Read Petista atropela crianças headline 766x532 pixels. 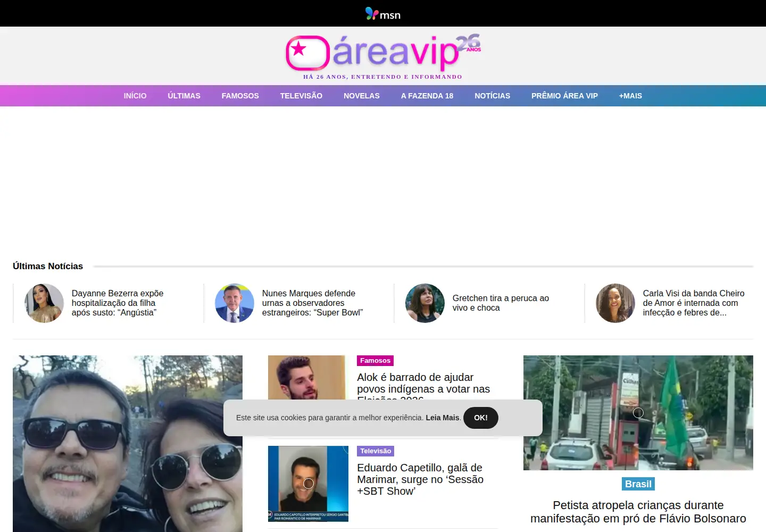point(638,512)
